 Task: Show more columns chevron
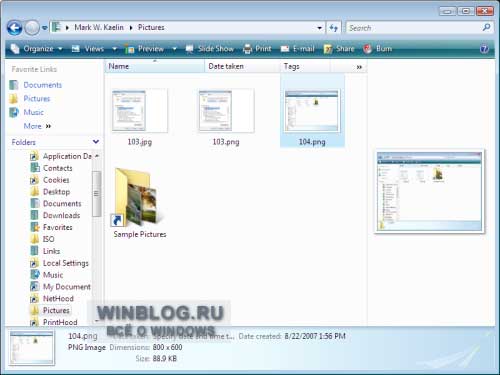point(359,67)
